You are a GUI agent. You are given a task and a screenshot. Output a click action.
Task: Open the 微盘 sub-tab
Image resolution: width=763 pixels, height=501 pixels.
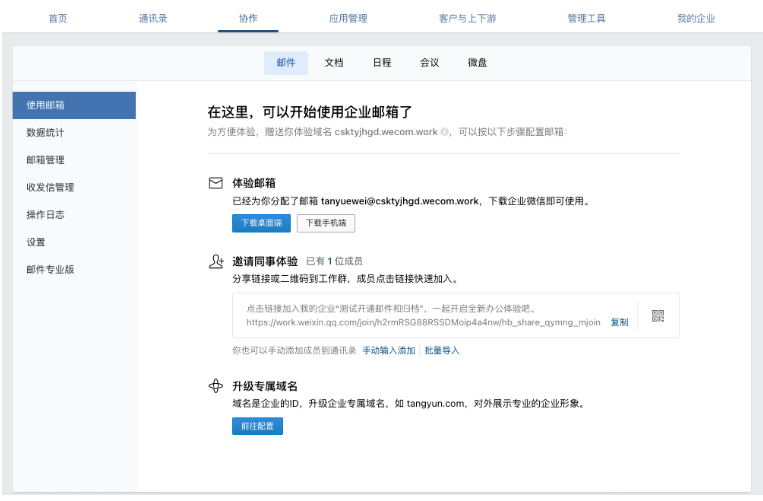(478, 63)
